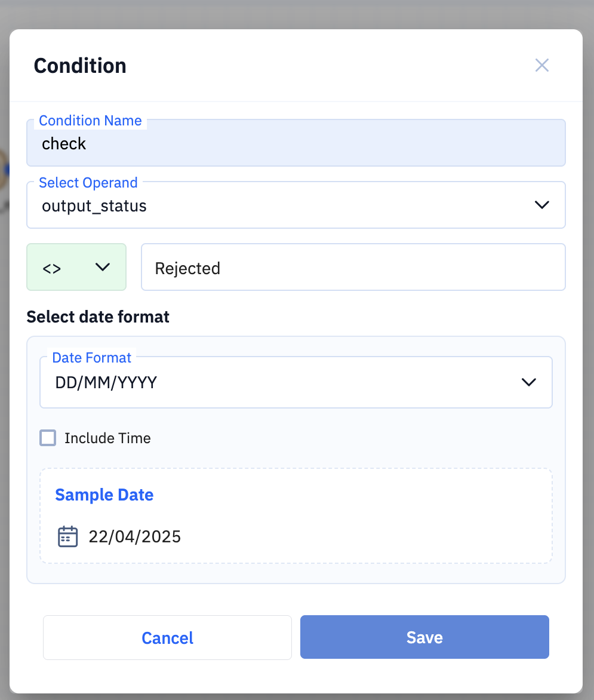Image resolution: width=594 pixels, height=700 pixels.
Task: Open the DD/MM/YYYY Date Format dropdown
Action: pyautogui.click(x=296, y=382)
